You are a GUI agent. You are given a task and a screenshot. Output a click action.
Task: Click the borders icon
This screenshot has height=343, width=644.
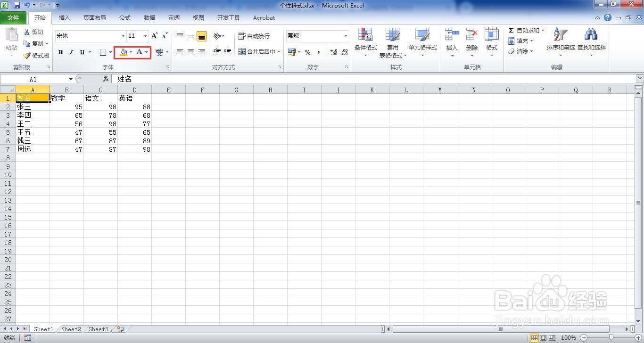[x=103, y=52]
